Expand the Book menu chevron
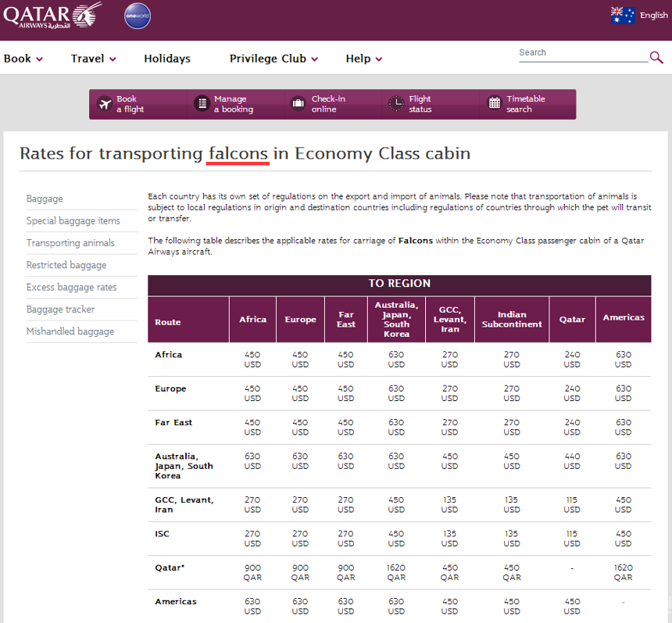 pyautogui.click(x=39, y=59)
